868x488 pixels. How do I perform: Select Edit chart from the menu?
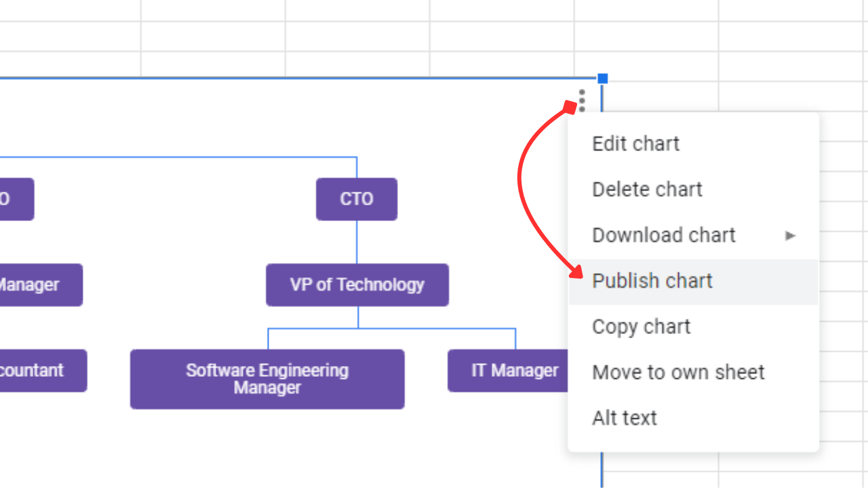635,143
